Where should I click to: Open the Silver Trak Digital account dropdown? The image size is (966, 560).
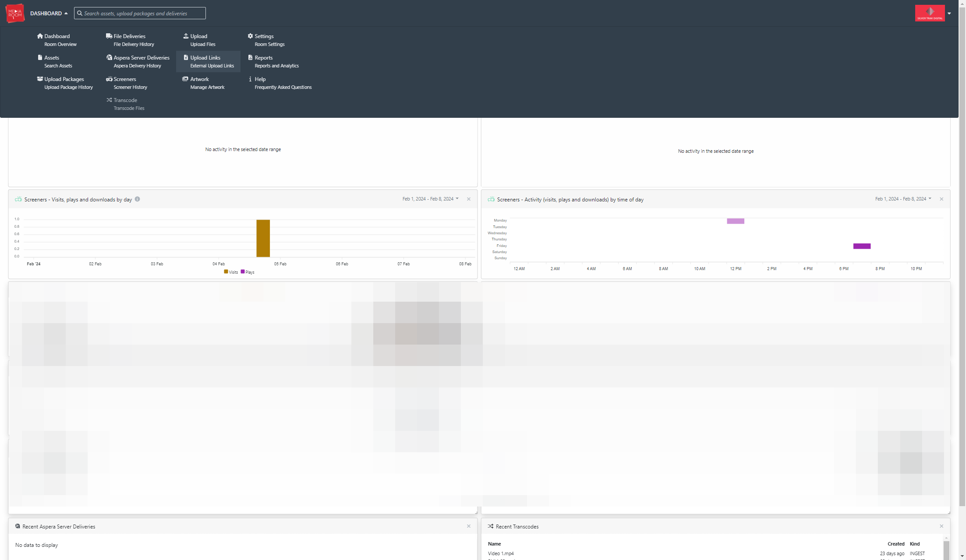click(949, 13)
